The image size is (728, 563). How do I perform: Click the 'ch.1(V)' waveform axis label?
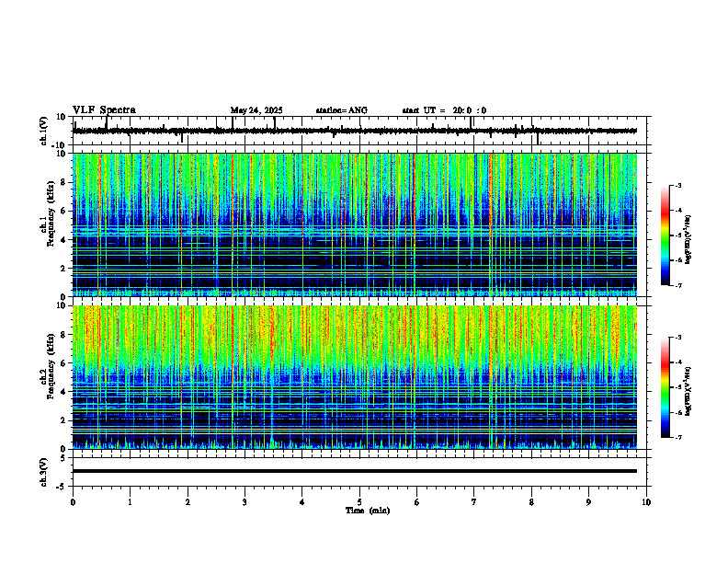pyautogui.click(x=44, y=131)
